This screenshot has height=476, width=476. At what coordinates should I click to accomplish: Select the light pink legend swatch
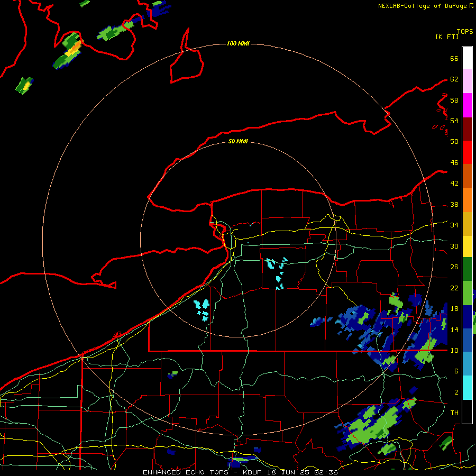467,81
